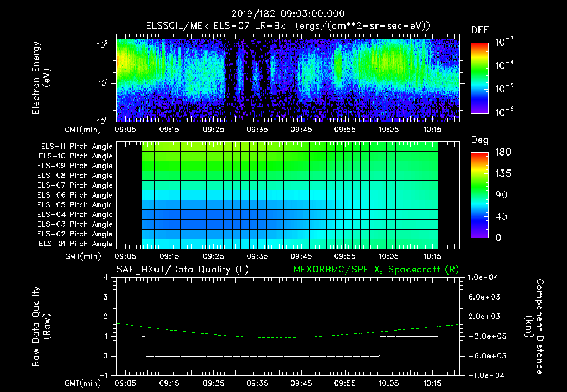
Task: Click the 'DEF' color bar label
Action: [x=480, y=30]
